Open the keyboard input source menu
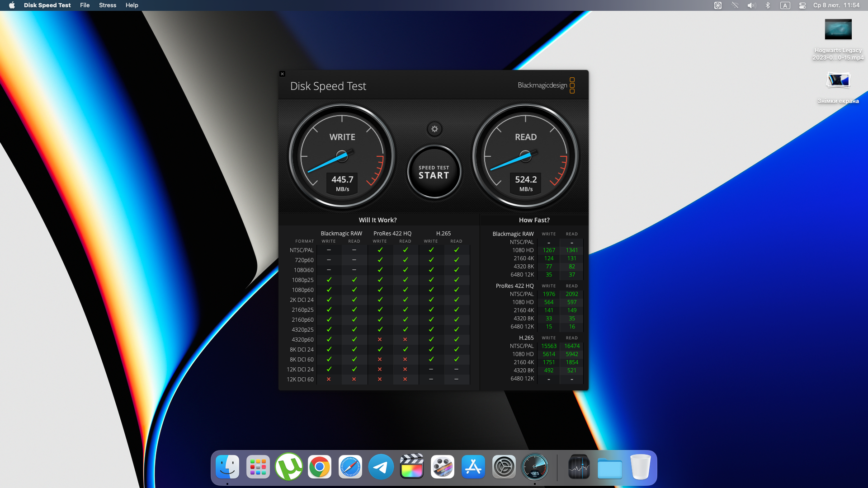 [785, 5]
